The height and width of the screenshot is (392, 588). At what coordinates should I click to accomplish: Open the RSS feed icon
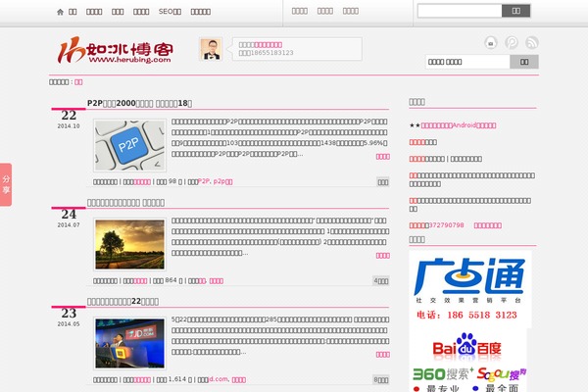click(532, 43)
